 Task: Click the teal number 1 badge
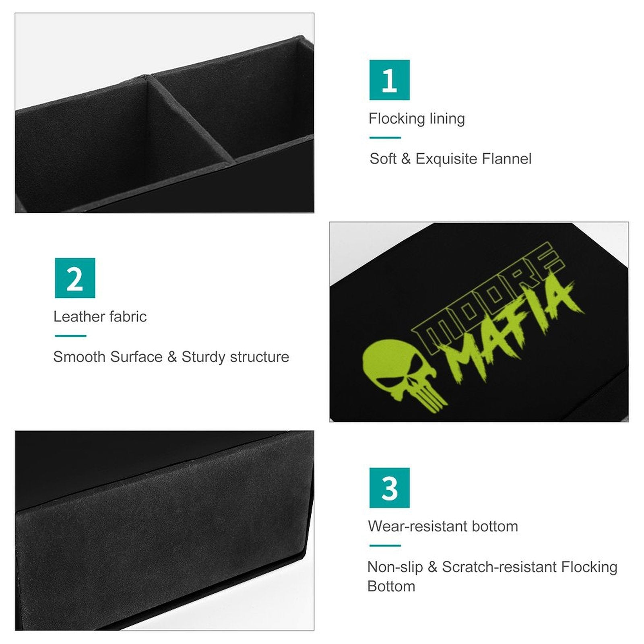click(x=389, y=80)
